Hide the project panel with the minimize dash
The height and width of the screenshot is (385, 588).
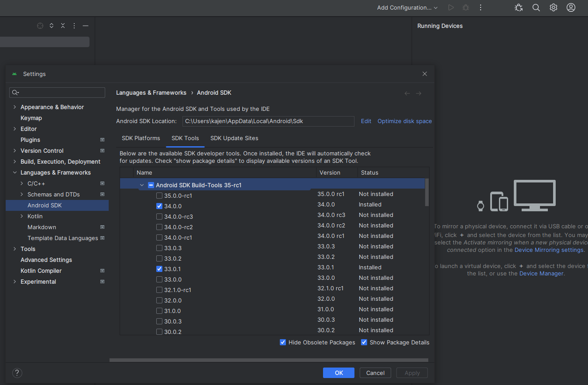(86, 26)
